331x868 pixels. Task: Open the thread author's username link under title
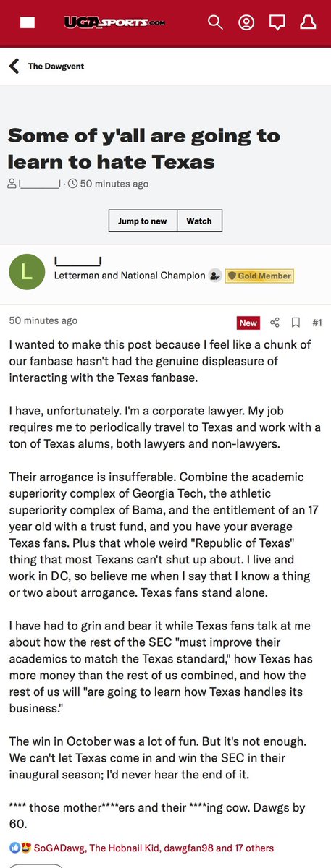point(41,184)
